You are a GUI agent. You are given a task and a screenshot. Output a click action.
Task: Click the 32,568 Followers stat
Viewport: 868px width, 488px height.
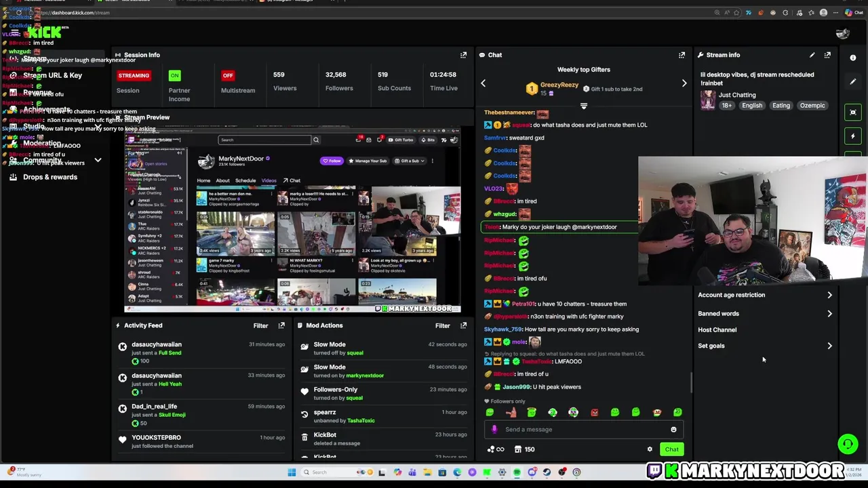[339, 81]
